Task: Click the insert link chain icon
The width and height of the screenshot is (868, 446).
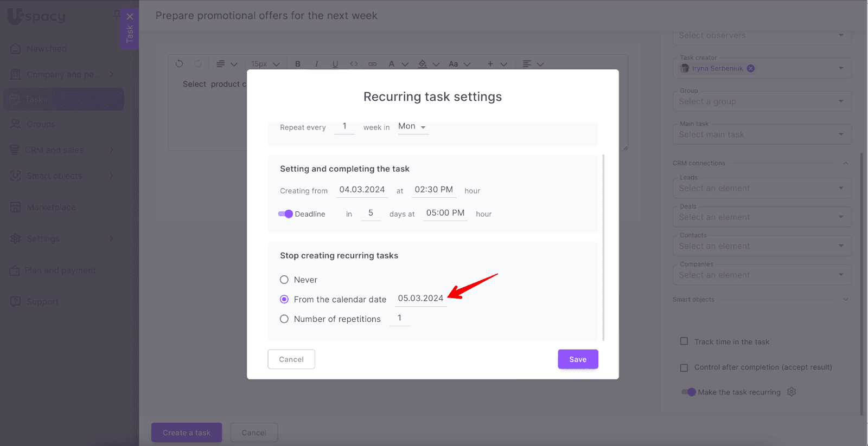Action: coord(373,64)
